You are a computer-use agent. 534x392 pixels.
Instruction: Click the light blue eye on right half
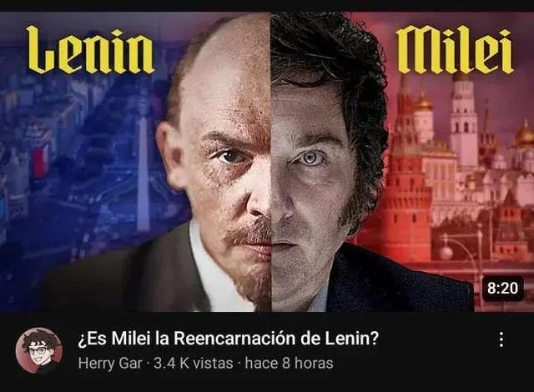[310, 158]
